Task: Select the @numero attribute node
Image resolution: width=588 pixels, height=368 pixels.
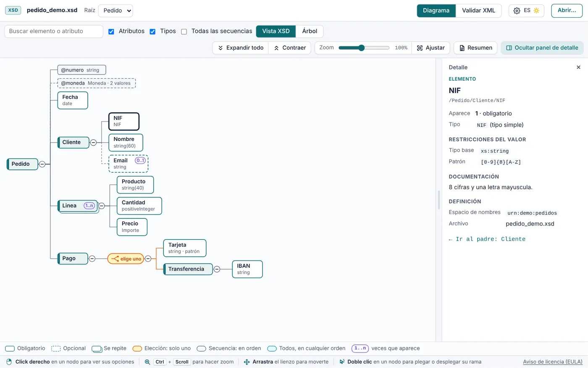Action: (81, 70)
